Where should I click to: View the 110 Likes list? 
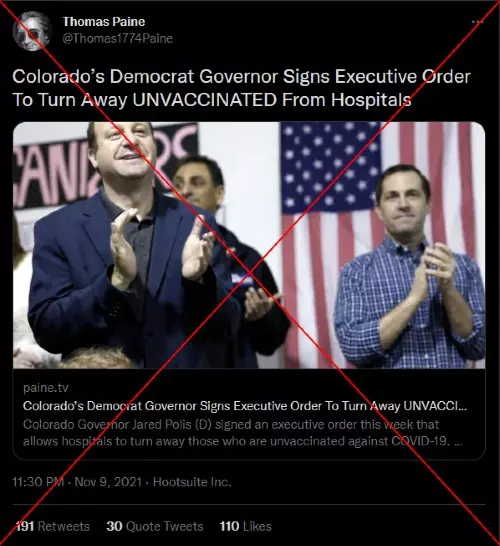(x=245, y=526)
